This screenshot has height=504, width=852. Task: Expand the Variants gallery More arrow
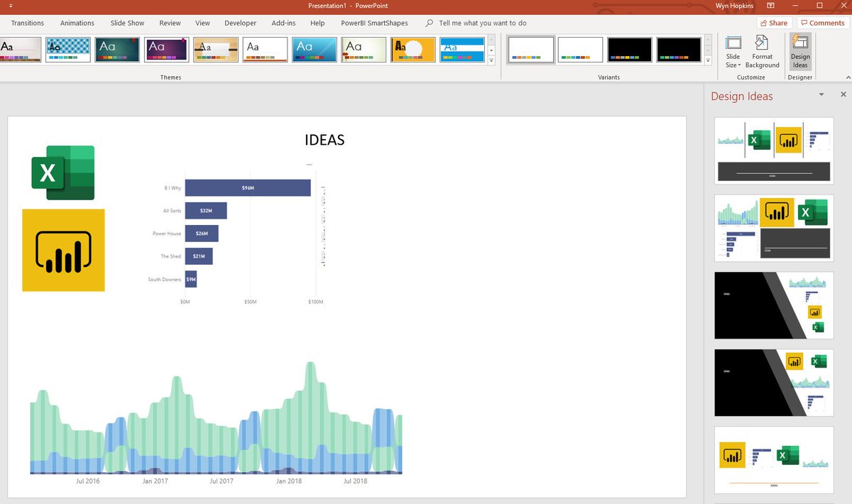[x=708, y=61]
